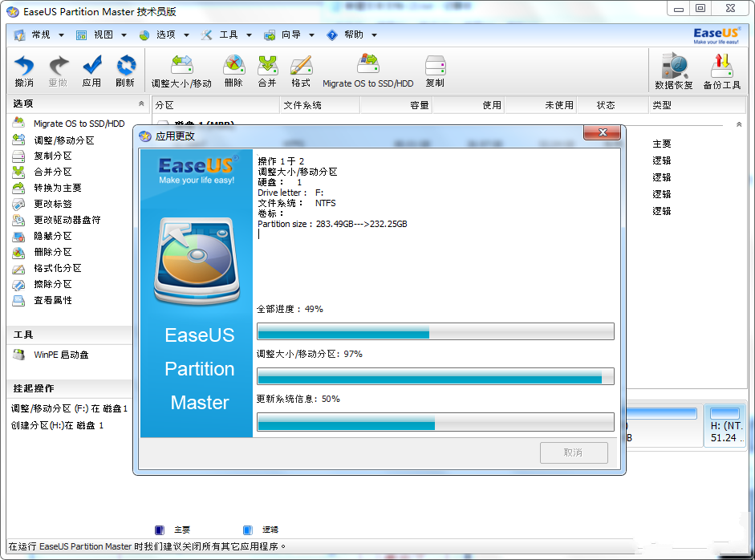Click the 文件系统 column header
The height and width of the screenshot is (560, 755).
point(319,105)
